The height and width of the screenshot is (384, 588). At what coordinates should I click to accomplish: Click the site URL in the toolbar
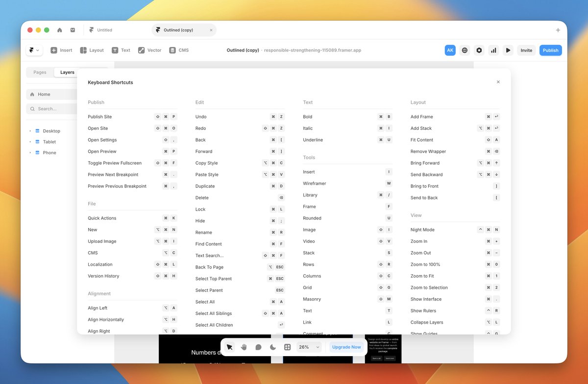tap(313, 50)
